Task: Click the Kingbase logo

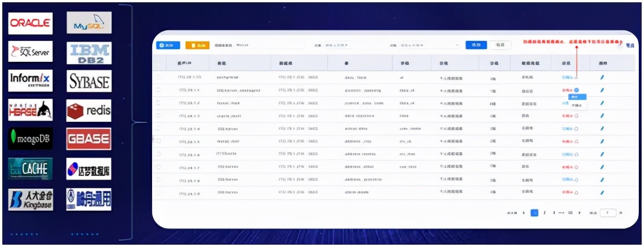Action: pyautogui.click(x=31, y=200)
